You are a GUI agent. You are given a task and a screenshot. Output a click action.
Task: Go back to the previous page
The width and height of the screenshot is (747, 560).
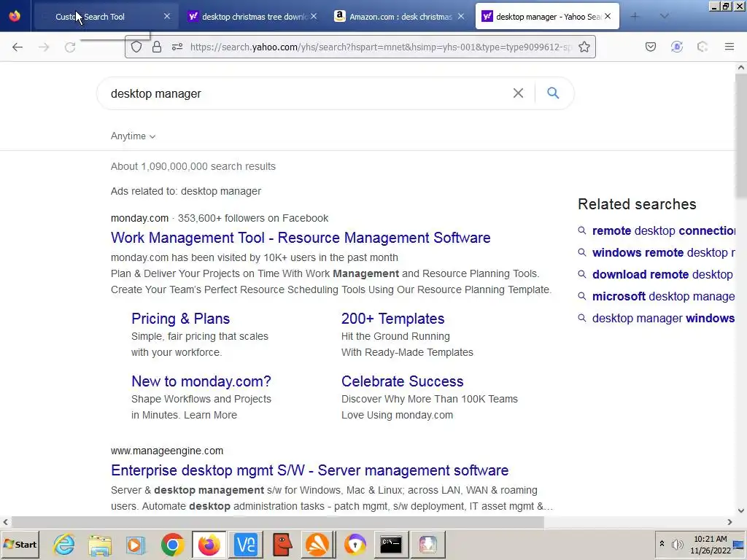click(18, 47)
